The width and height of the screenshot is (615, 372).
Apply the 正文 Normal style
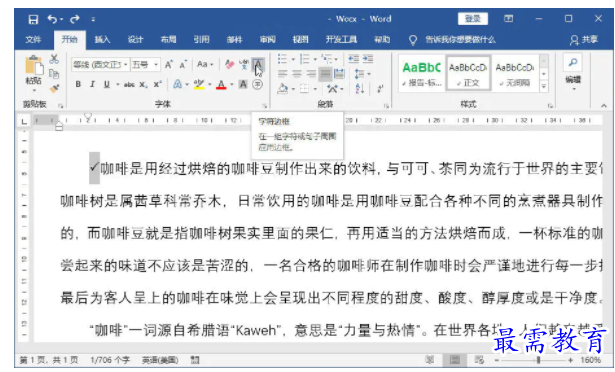point(468,74)
